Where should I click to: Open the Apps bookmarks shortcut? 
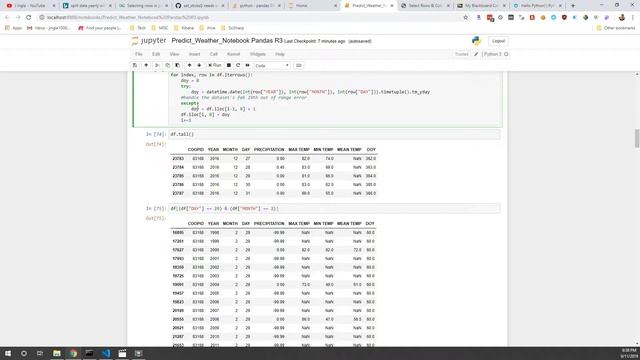13,28
